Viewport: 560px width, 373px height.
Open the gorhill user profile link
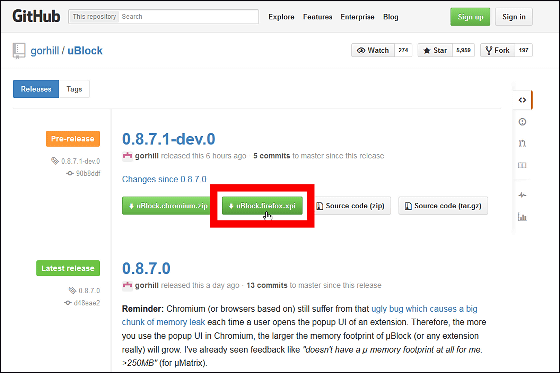(45, 51)
